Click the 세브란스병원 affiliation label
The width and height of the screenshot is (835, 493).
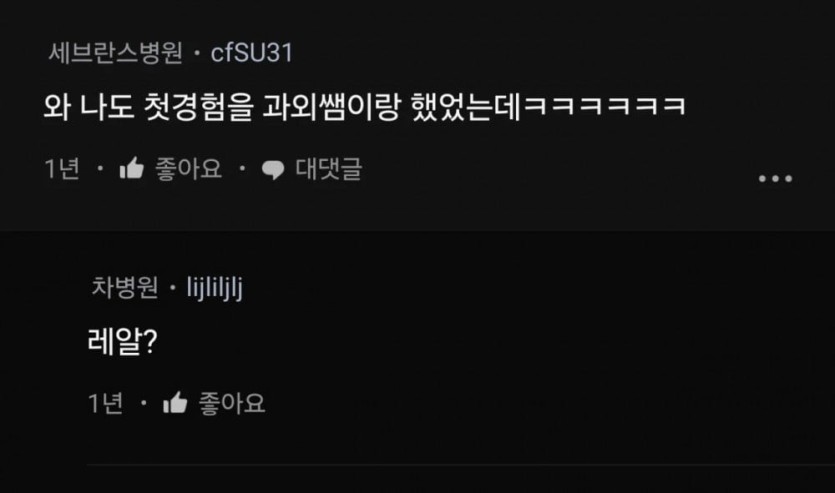(x=116, y=53)
